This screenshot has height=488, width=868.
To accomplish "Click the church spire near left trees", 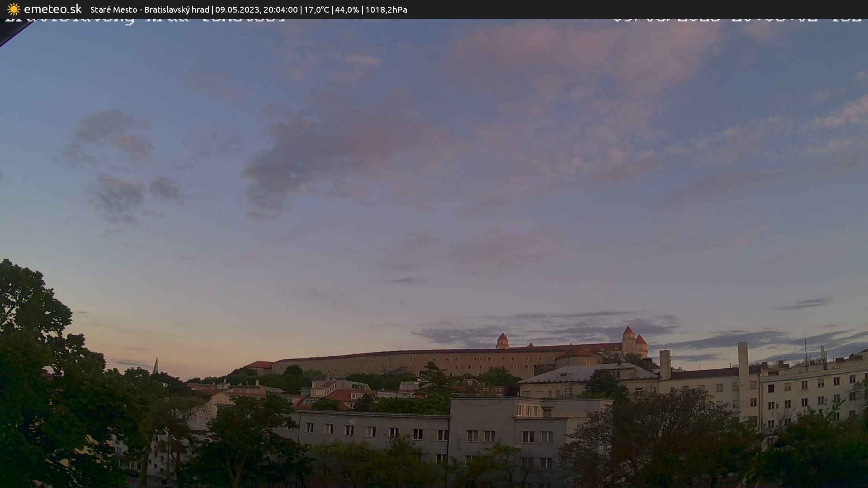I will (x=156, y=366).
